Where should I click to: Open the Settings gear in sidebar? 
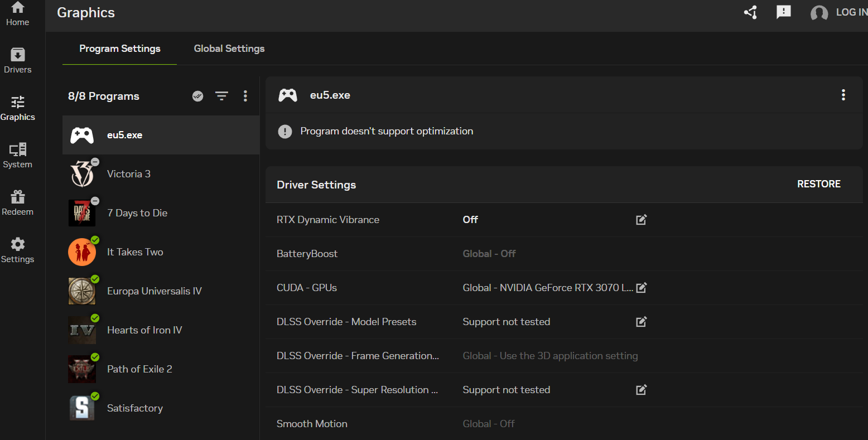point(17,250)
